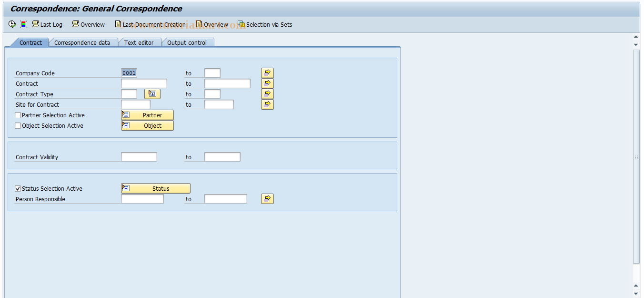Image resolution: width=644 pixels, height=298 pixels.
Task: Click the Execute clock icon
Action: tap(12, 24)
